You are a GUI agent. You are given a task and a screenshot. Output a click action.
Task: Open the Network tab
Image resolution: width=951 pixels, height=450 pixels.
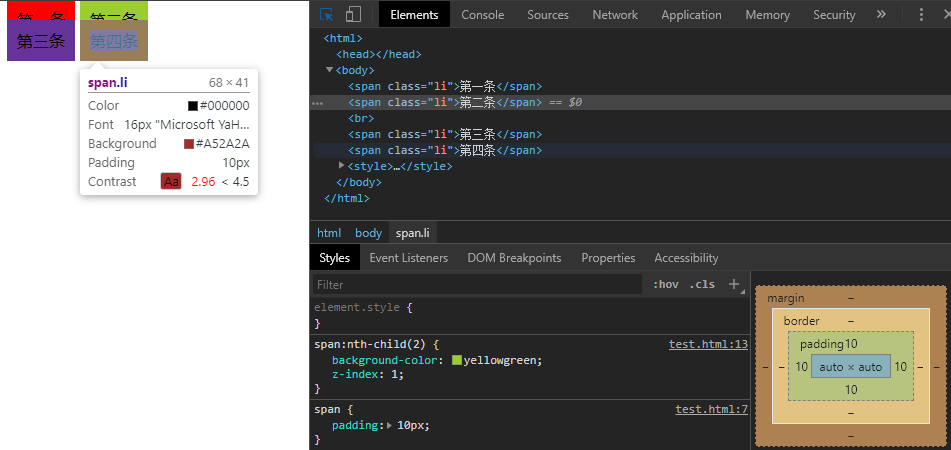[x=614, y=15]
